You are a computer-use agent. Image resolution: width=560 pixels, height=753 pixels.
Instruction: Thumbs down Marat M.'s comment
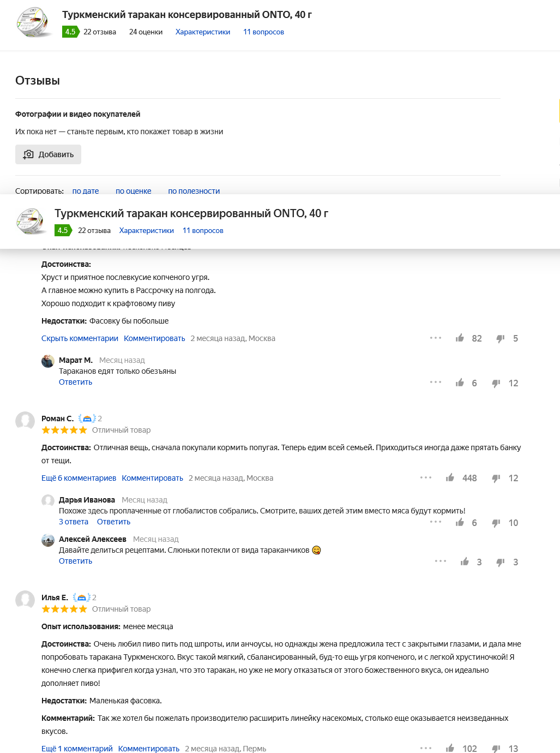pos(496,383)
